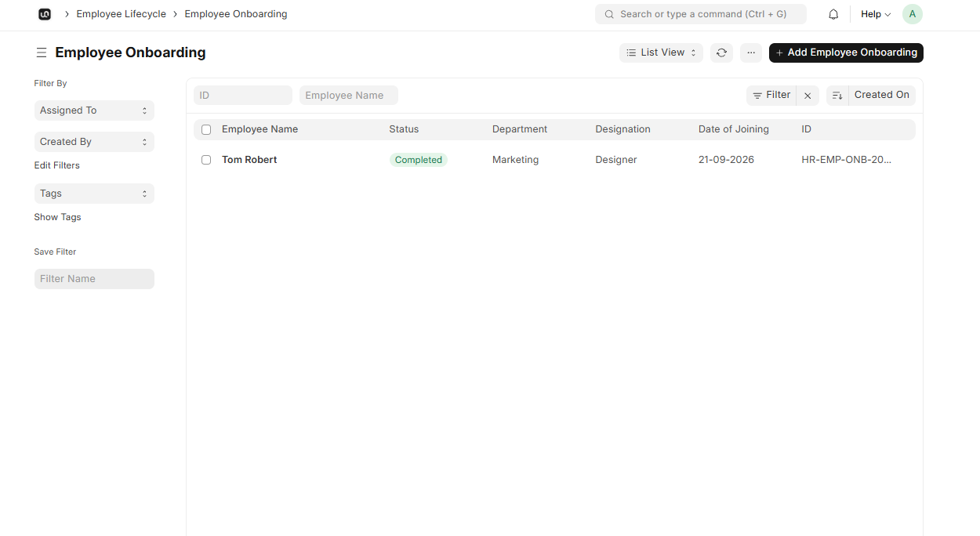
Task: Open the three-dots more options menu
Action: pyautogui.click(x=750, y=53)
